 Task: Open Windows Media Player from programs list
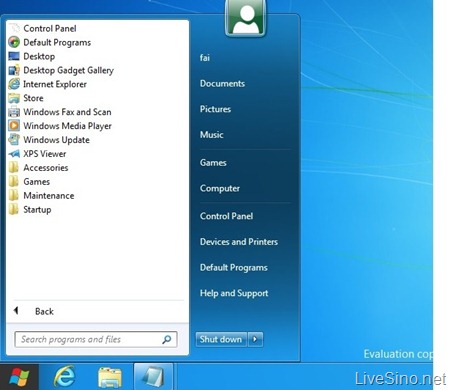(60, 126)
